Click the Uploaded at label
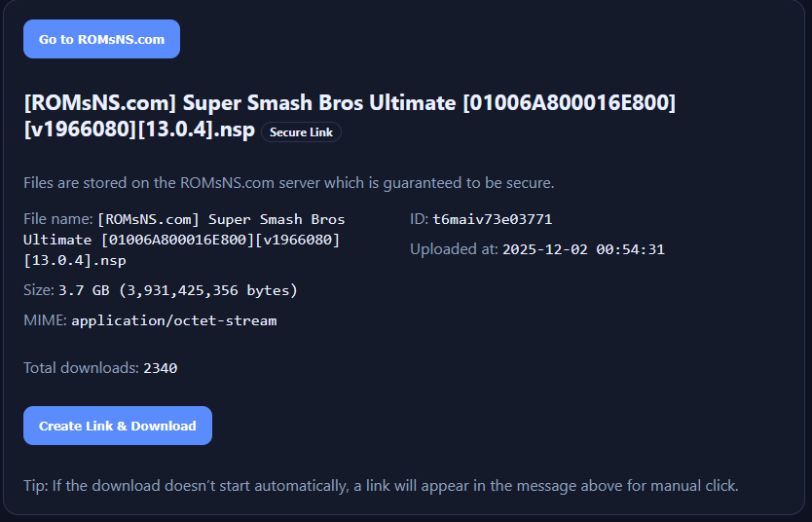Screen dimensions: 812x522 [454, 249]
